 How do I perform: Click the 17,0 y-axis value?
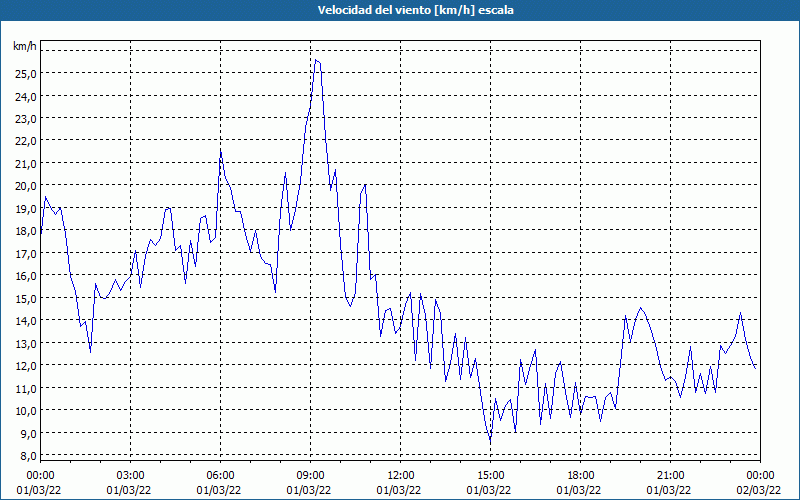coord(26,253)
